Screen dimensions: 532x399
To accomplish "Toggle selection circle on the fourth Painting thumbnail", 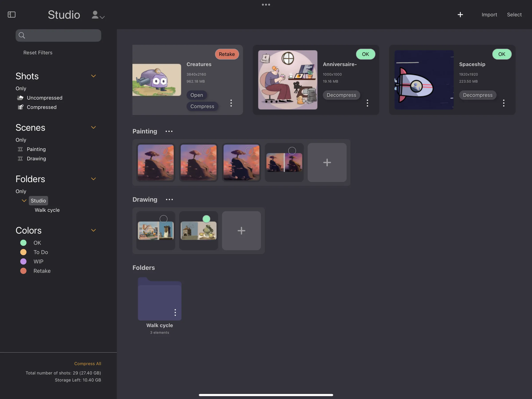I will point(292,151).
